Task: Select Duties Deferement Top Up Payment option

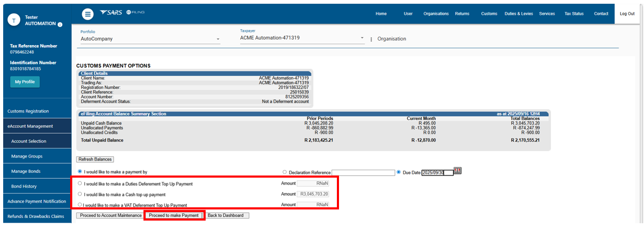Action: click(x=80, y=183)
